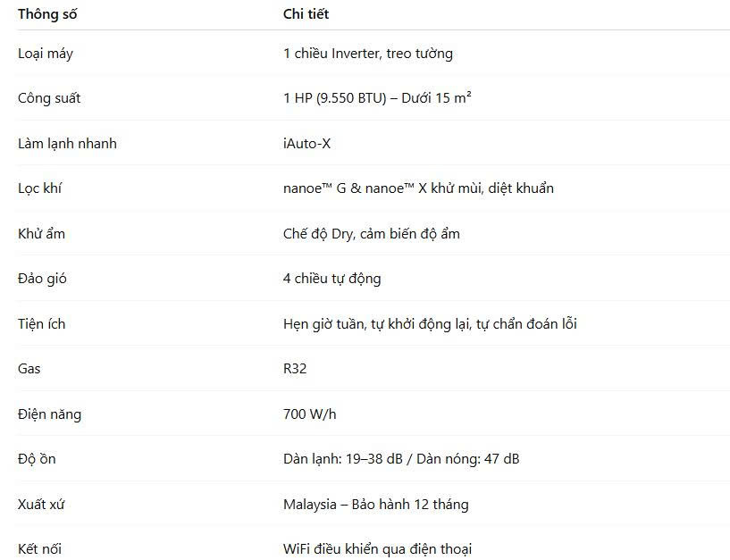Click "Malaysia – Bảo hành 12 tháng" text
The image size is (730, 560).
[375, 505]
